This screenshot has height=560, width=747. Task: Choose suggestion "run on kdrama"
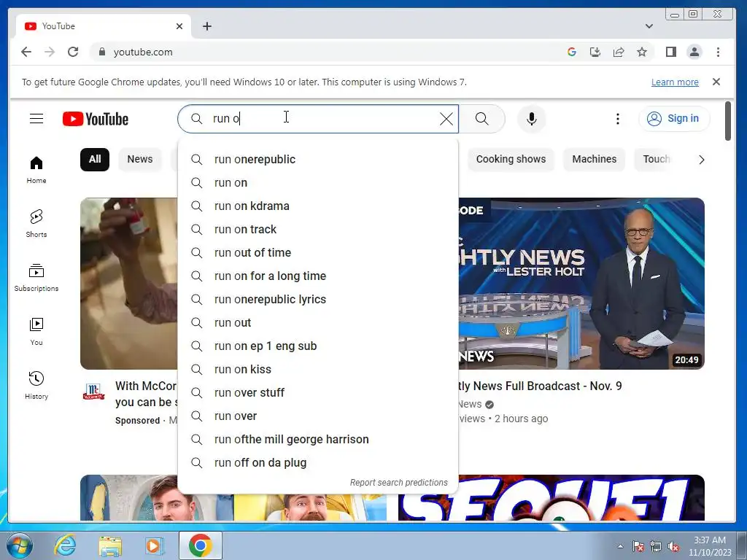318,206
